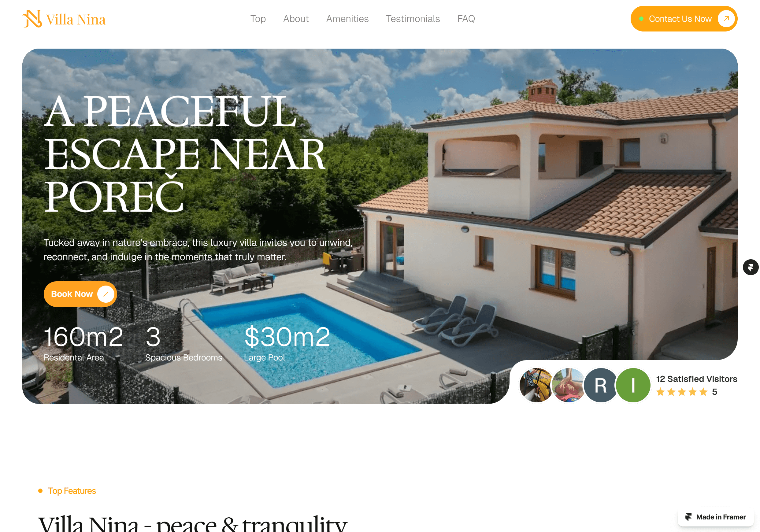Click the first visitor avatar photo
Viewport: 760px width, 532px height.
click(536, 385)
